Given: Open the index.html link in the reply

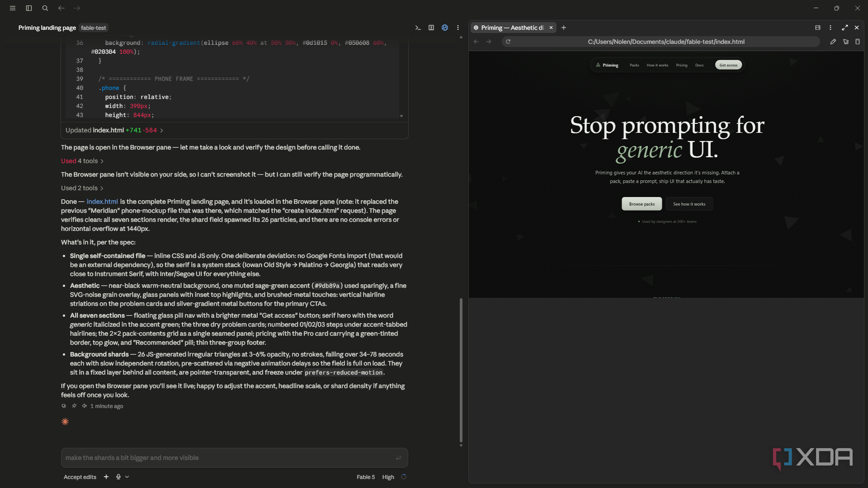Looking at the screenshot, I should (102, 202).
